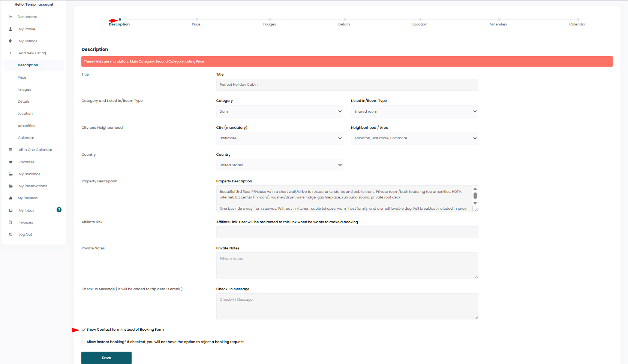The width and height of the screenshot is (628, 364).
Task: Open the My Reservations sidebar link
Action: tap(33, 186)
